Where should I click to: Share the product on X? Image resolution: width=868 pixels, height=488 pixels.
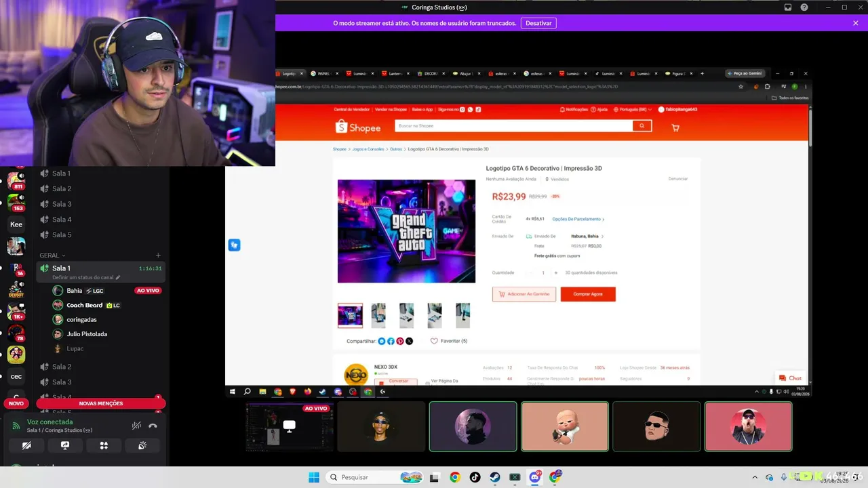409,341
